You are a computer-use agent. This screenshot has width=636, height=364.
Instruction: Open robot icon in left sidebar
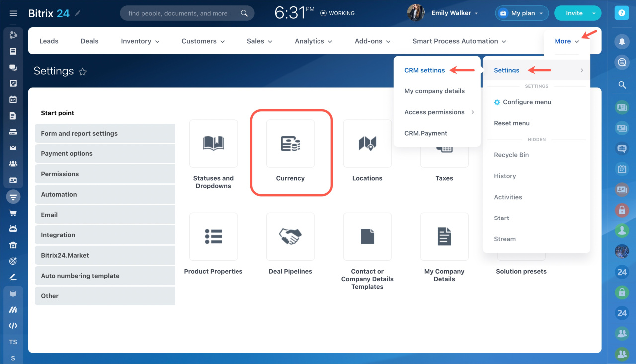click(13, 229)
